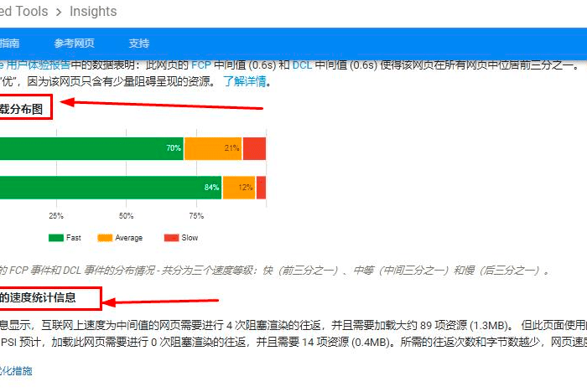Open the 了解详情 link
The width and height of the screenshot is (587, 392).
pos(245,82)
